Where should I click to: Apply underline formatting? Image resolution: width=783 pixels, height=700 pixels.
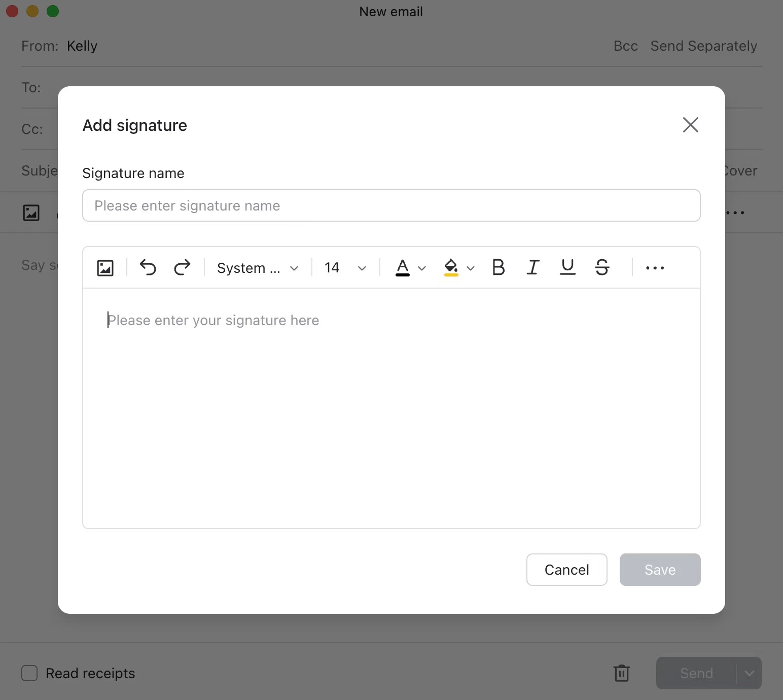tap(567, 267)
